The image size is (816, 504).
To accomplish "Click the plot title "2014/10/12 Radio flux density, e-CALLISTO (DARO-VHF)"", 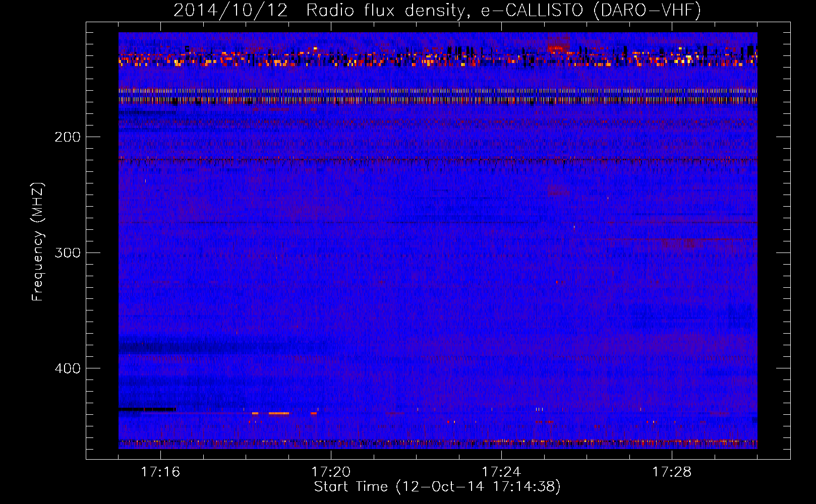I will [x=437, y=10].
